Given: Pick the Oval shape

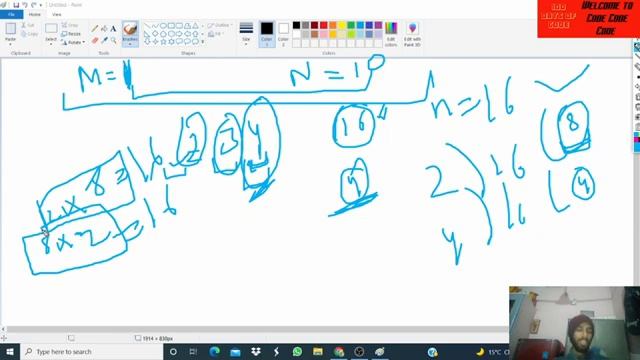Looking at the screenshot, I should [163, 26].
